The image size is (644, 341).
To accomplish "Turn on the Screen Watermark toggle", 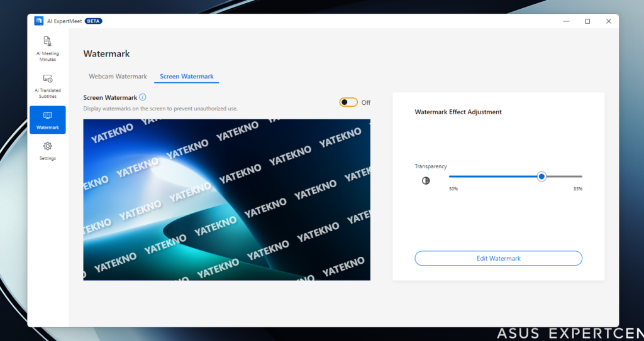I will [348, 102].
